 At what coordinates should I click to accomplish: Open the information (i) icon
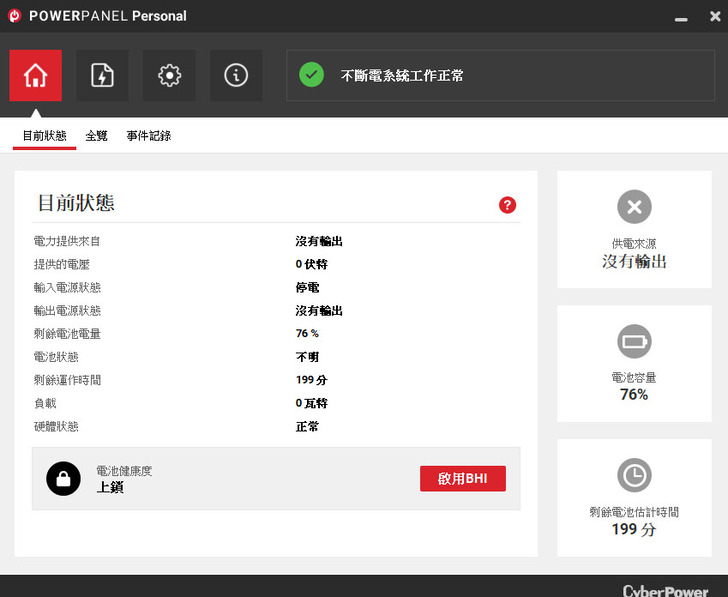pyautogui.click(x=236, y=76)
